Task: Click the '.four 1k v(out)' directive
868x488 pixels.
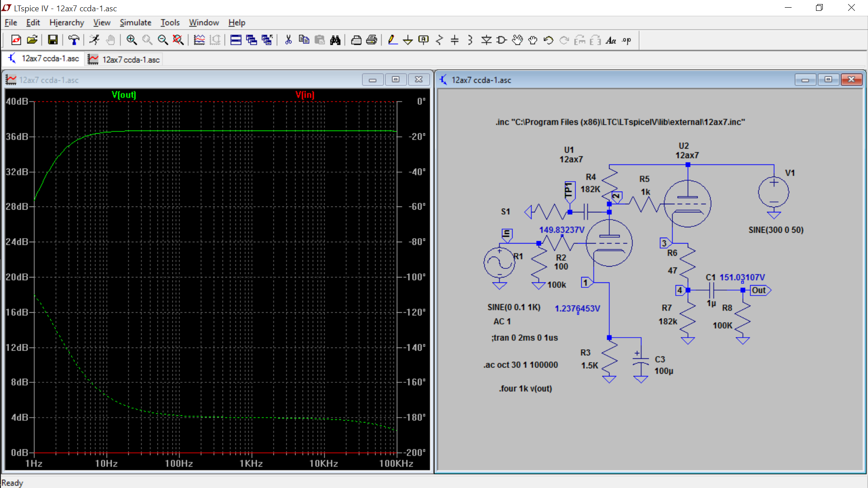Action: 526,389
